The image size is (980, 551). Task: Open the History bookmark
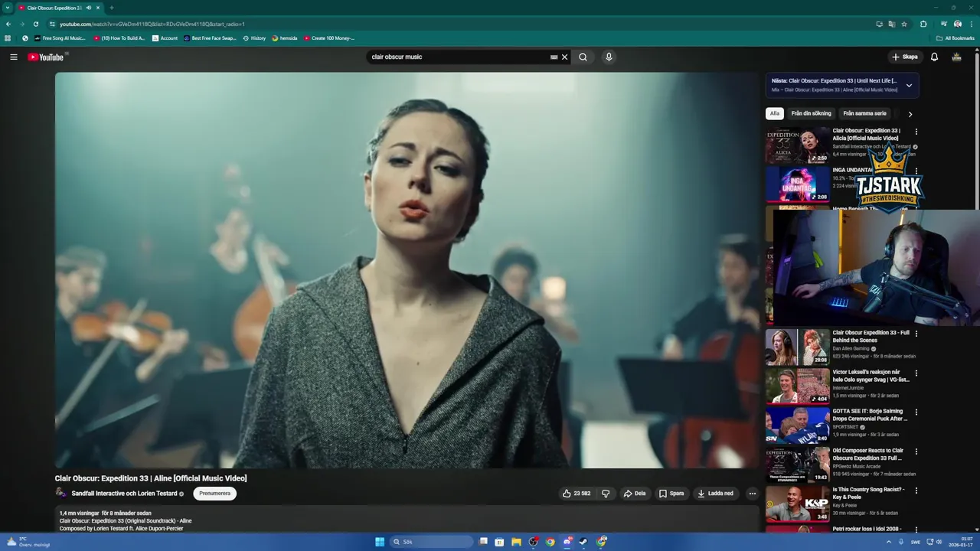coord(254,37)
